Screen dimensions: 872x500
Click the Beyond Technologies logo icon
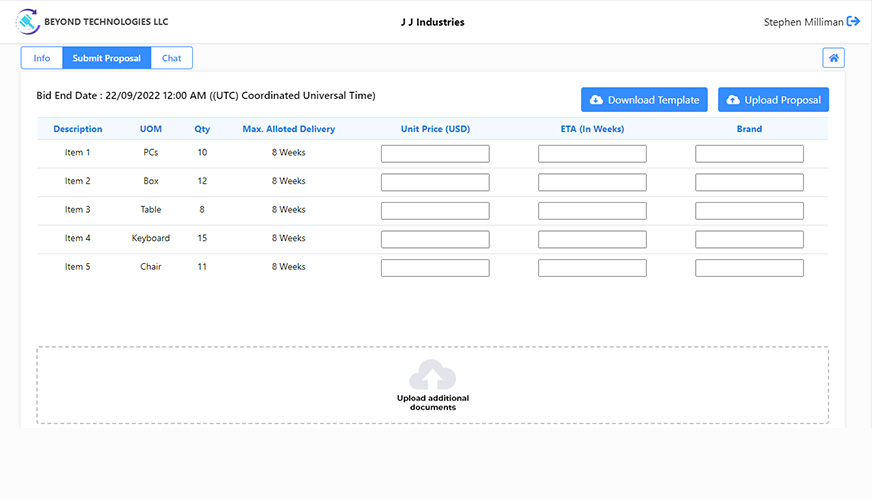pos(27,22)
